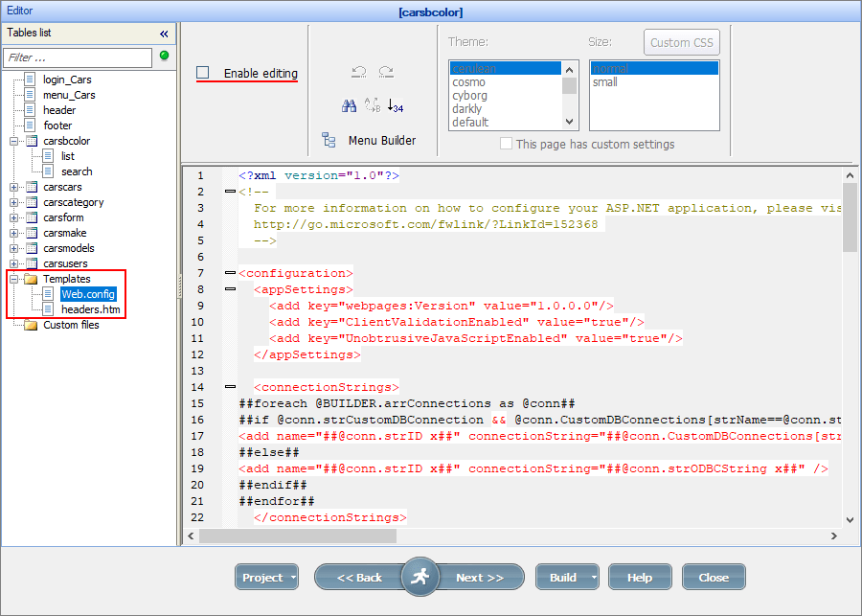
Task: Click the Go-to-line number icon
Action: pos(395,105)
